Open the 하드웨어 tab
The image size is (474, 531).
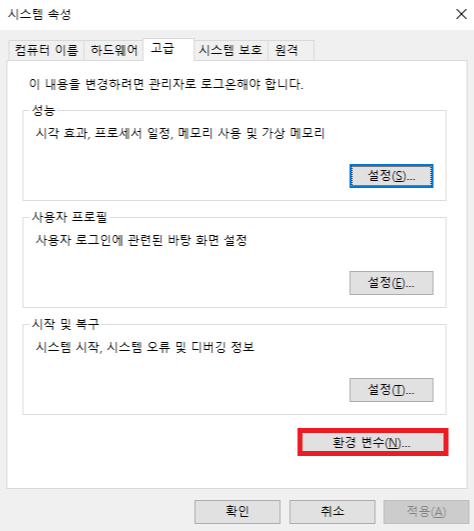click(113, 50)
